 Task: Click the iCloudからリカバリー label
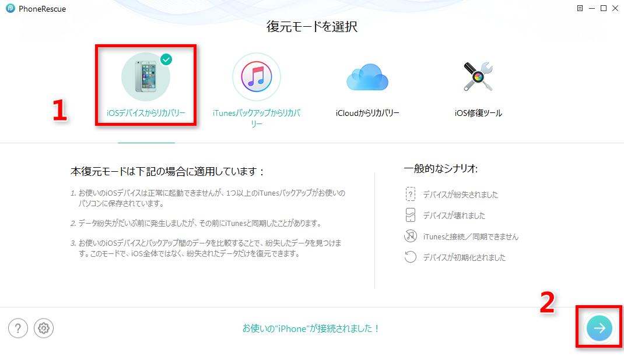click(x=367, y=113)
